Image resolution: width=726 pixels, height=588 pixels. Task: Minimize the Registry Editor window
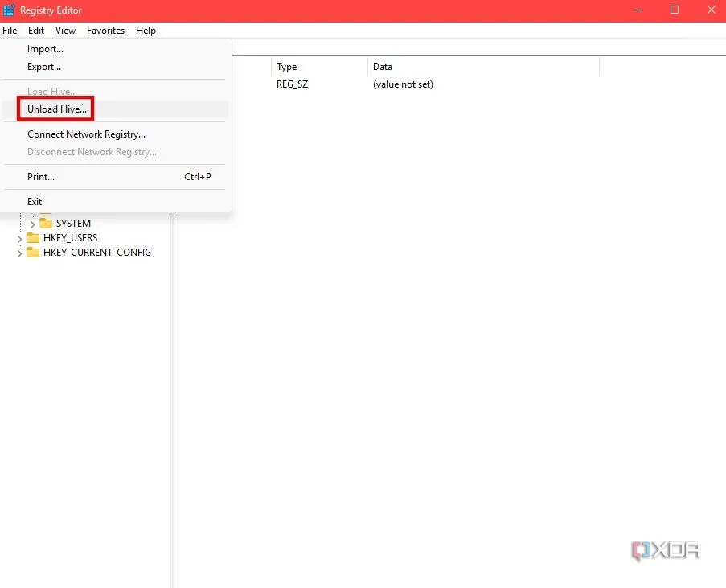[638, 10]
